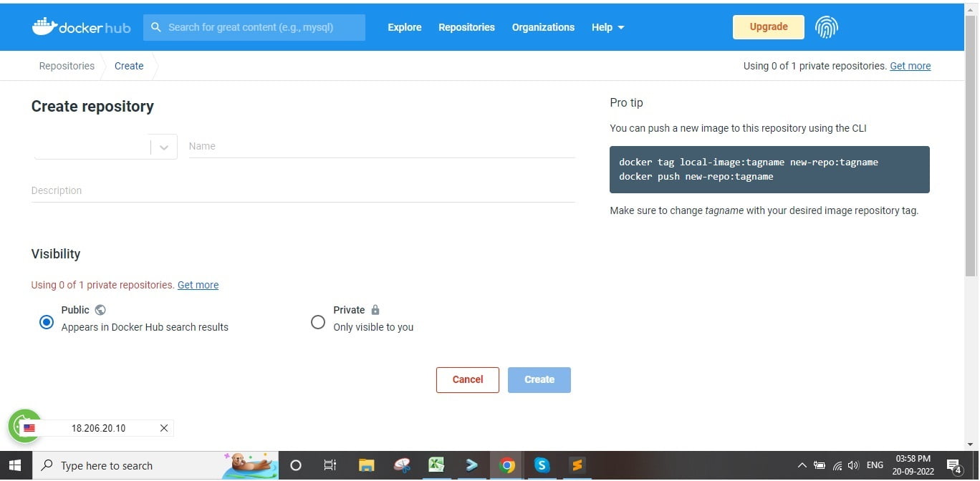Screen dimensions: 980x481
Task: Click the docker tag command code block
Action: click(x=769, y=170)
